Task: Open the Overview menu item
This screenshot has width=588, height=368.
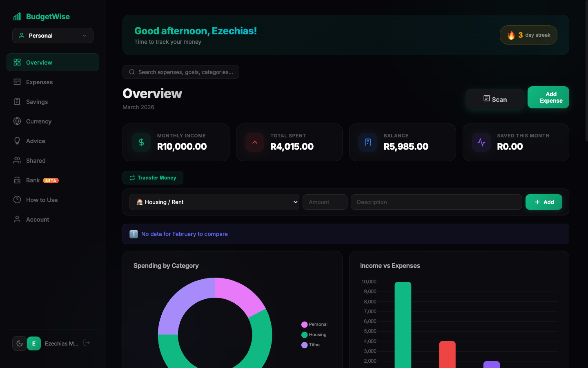Action: (x=53, y=62)
